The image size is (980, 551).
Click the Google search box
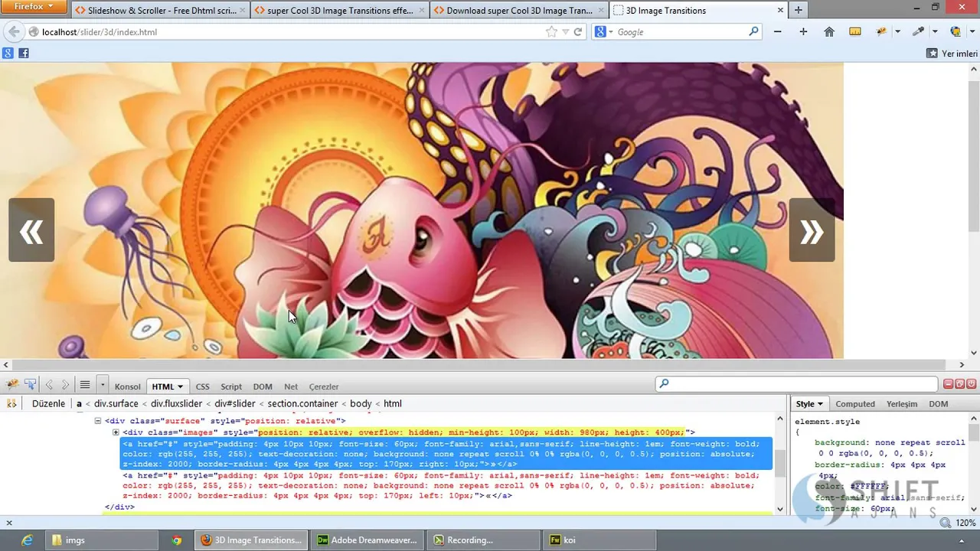680,32
